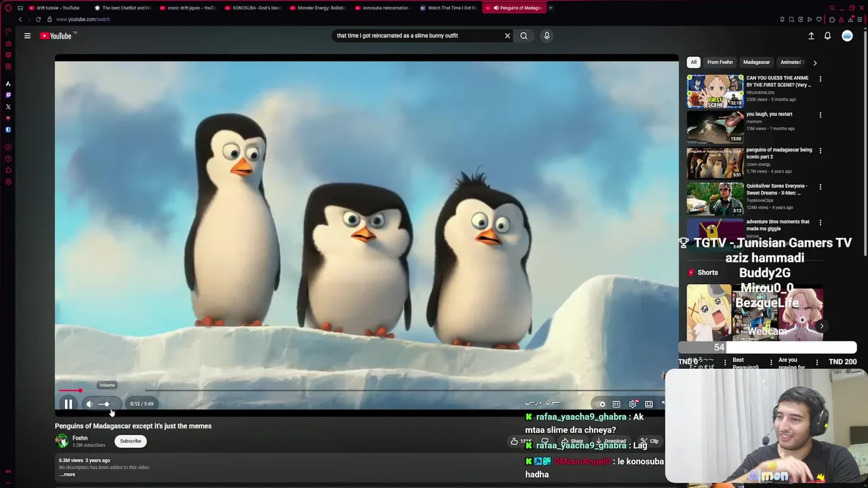The width and height of the screenshot is (868, 488).
Task: Toggle the autoplay switch in the player
Action: point(600,404)
